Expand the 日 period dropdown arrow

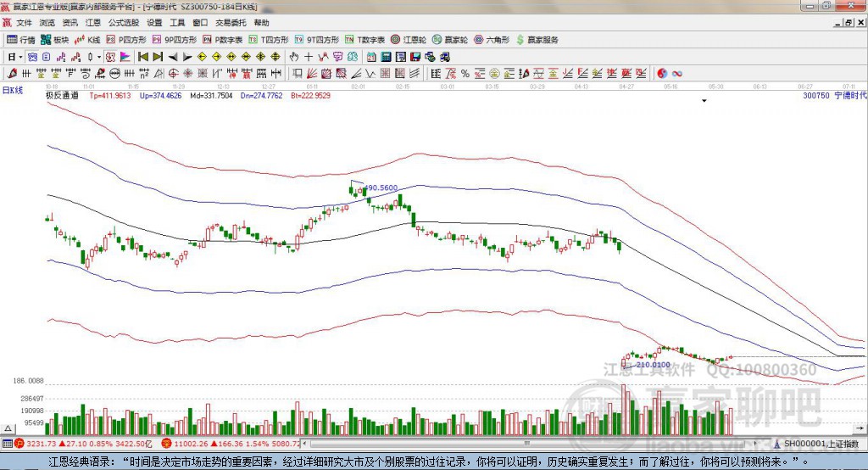coord(20,57)
